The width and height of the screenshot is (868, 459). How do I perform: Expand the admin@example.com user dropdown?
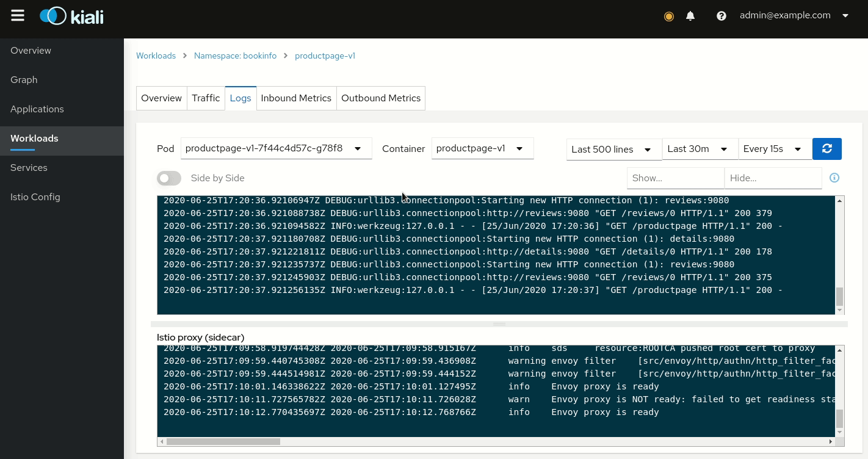pyautogui.click(x=794, y=15)
